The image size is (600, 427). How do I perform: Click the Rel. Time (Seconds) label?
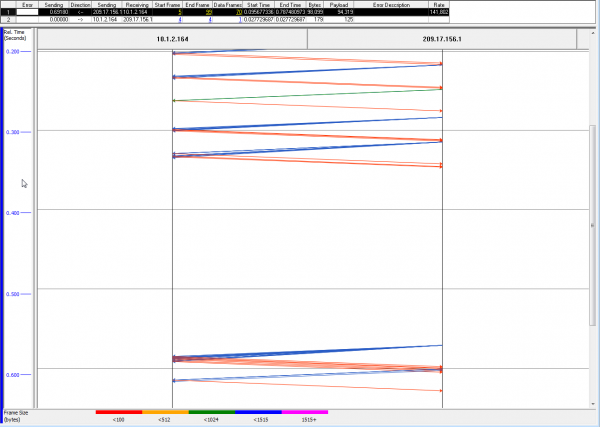15,35
